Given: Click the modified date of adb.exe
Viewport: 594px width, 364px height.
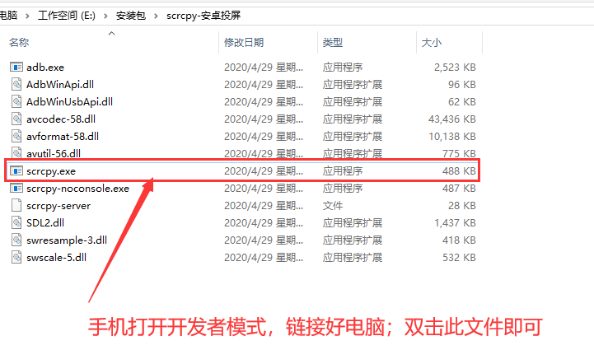Looking at the screenshot, I should pyautogui.click(x=264, y=68).
